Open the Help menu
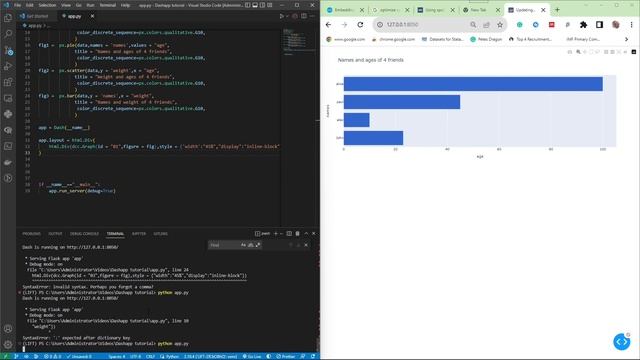 tap(126, 5)
